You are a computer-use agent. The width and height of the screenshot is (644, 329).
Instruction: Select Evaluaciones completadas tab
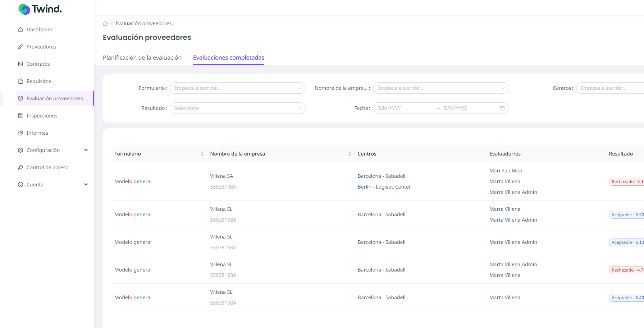[x=229, y=57]
